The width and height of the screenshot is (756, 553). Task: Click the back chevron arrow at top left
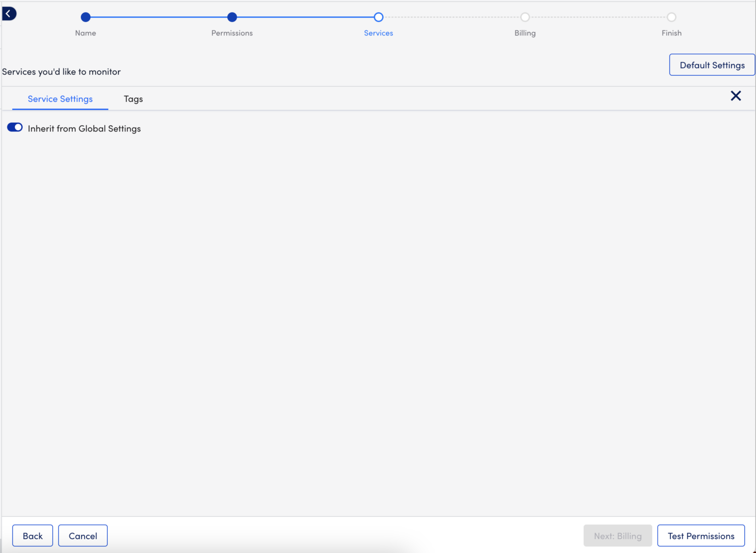coord(9,13)
